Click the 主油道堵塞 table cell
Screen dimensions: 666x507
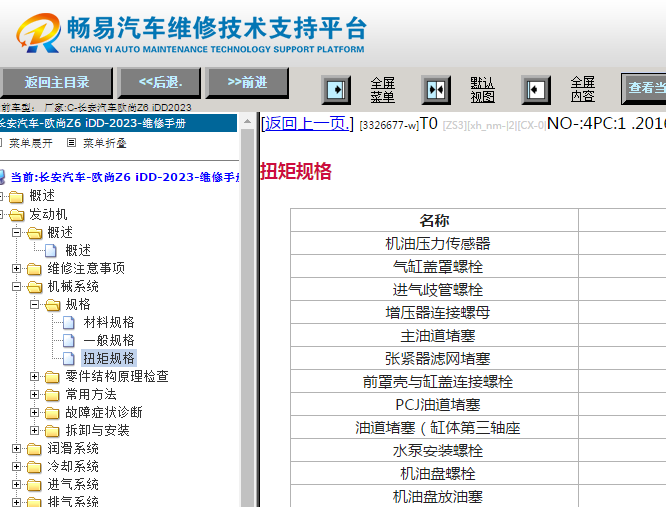point(434,335)
